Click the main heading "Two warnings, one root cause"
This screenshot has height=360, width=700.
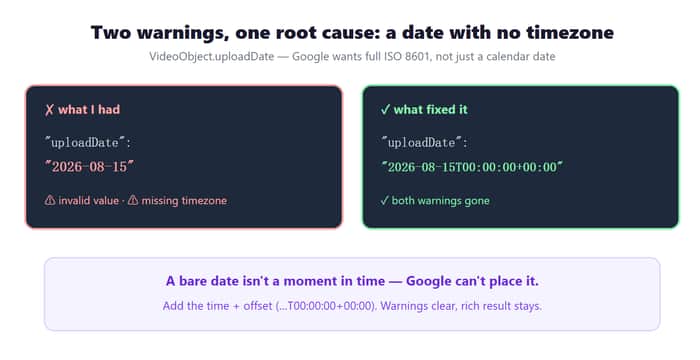(352, 33)
